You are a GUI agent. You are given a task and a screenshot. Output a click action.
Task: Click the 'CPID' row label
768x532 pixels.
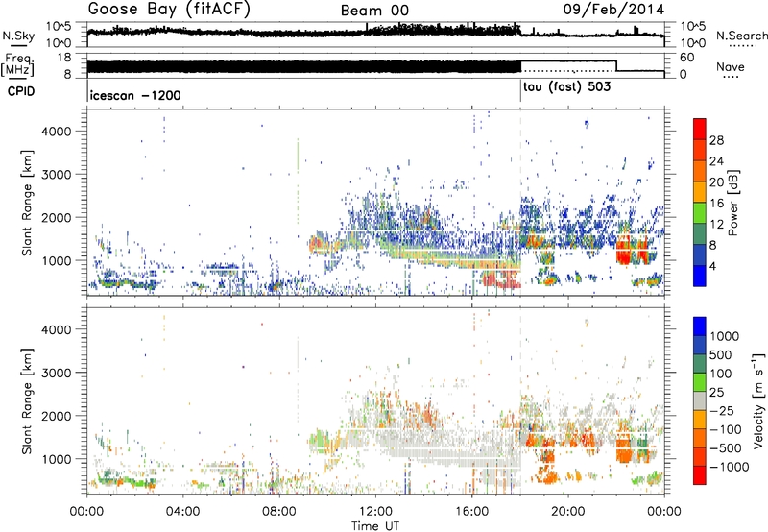pyautogui.click(x=21, y=91)
